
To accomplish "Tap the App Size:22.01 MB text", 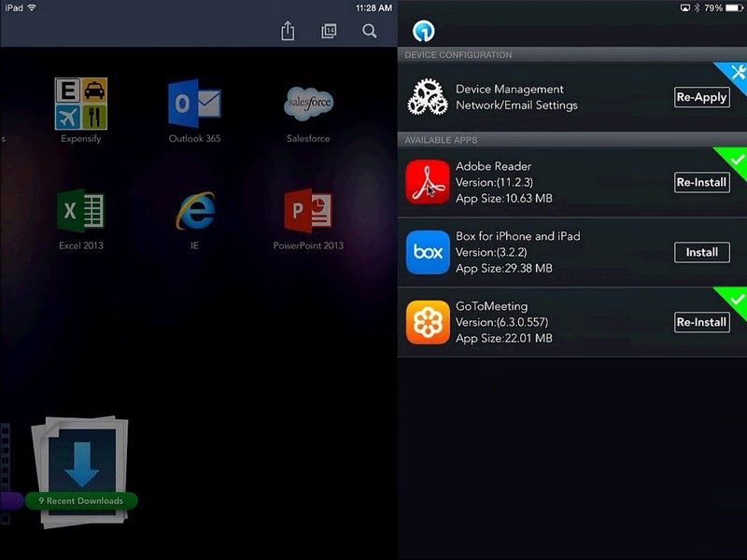I will point(504,339).
